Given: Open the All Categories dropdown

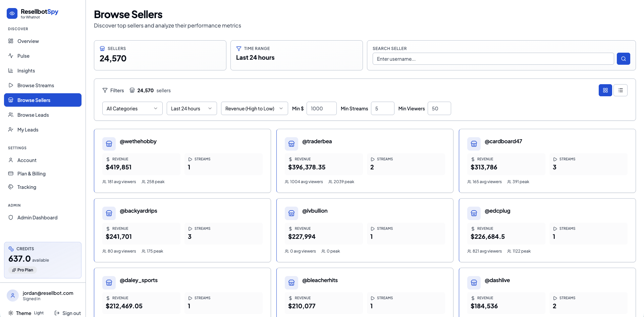Looking at the screenshot, I should tap(132, 108).
